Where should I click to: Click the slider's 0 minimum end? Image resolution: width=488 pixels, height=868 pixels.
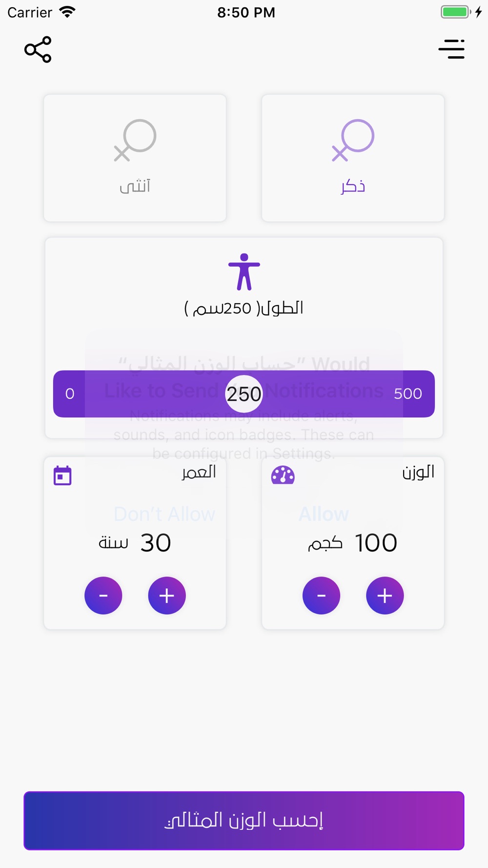(70, 394)
